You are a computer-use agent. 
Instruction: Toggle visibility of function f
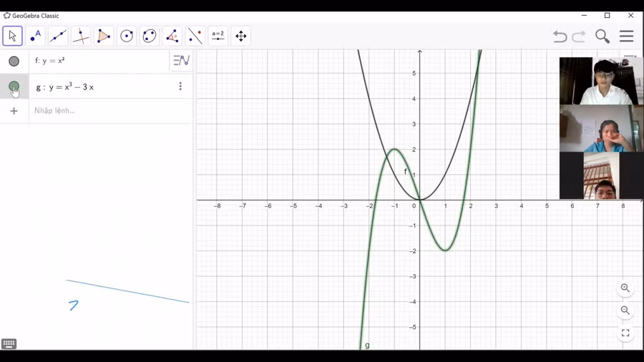click(14, 62)
